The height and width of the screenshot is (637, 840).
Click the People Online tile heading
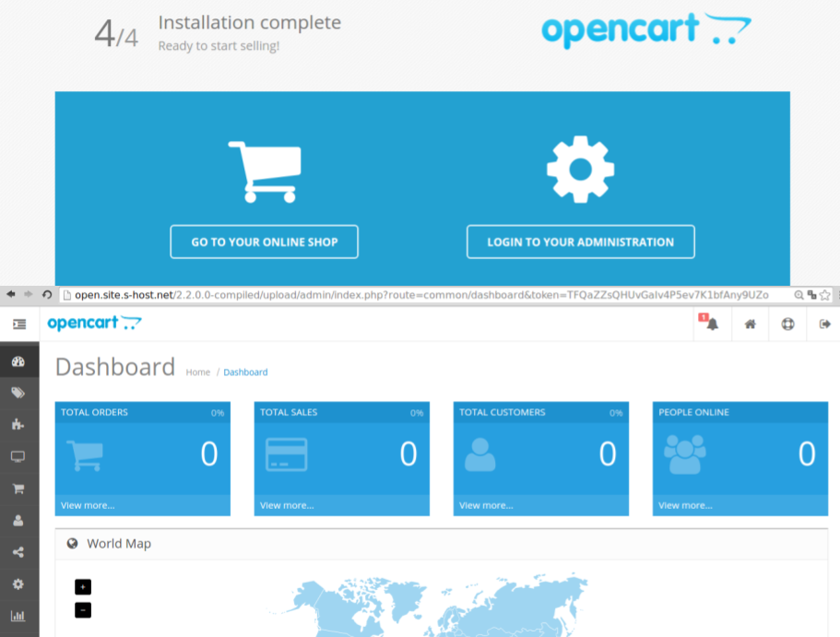click(x=693, y=412)
